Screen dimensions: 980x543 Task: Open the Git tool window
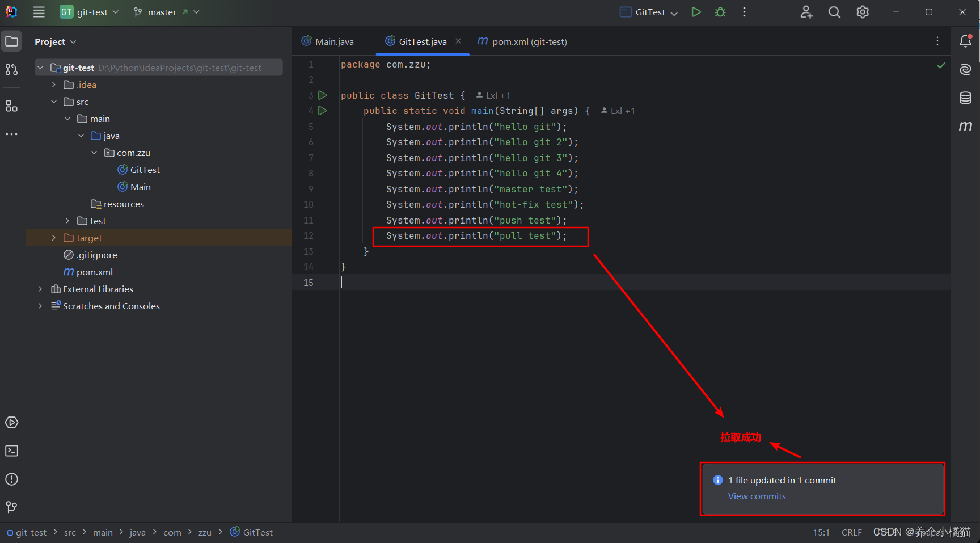pos(11,507)
